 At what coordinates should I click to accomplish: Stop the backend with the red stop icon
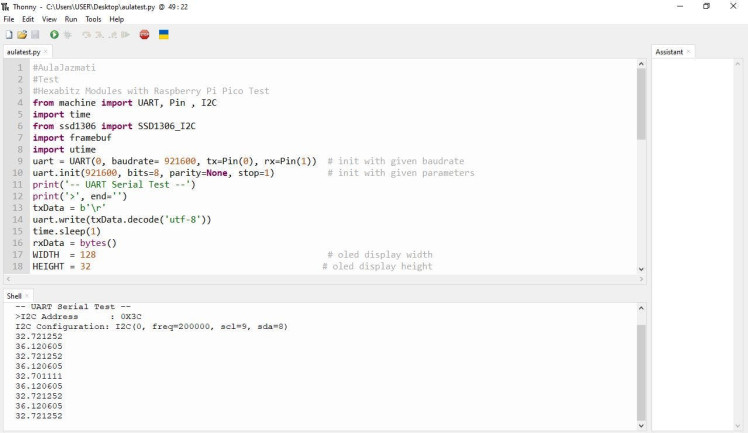tap(145, 35)
